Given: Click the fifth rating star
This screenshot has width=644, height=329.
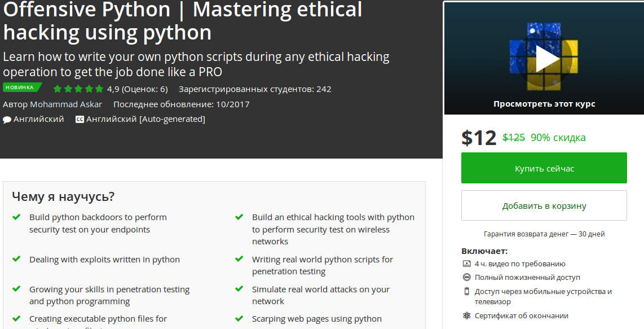Looking at the screenshot, I should pos(99,88).
